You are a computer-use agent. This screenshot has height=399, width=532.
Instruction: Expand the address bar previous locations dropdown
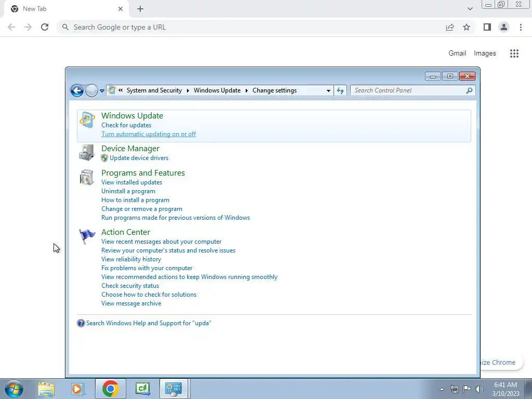(x=328, y=90)
